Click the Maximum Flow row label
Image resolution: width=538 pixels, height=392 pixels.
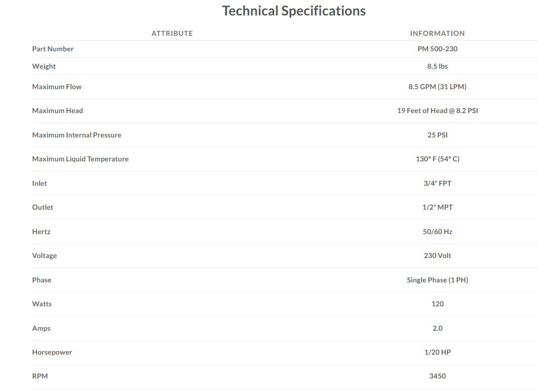click(57, 87)
